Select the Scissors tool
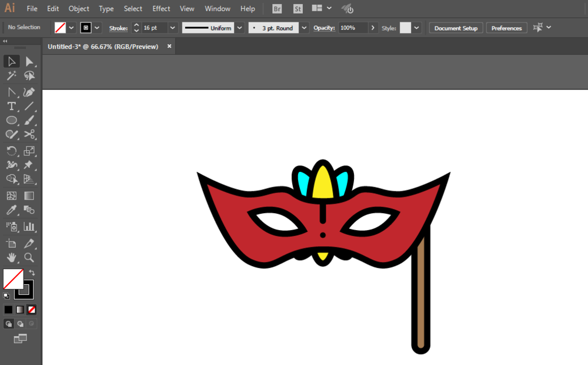 pyautogui.click(x=29, y=135)
